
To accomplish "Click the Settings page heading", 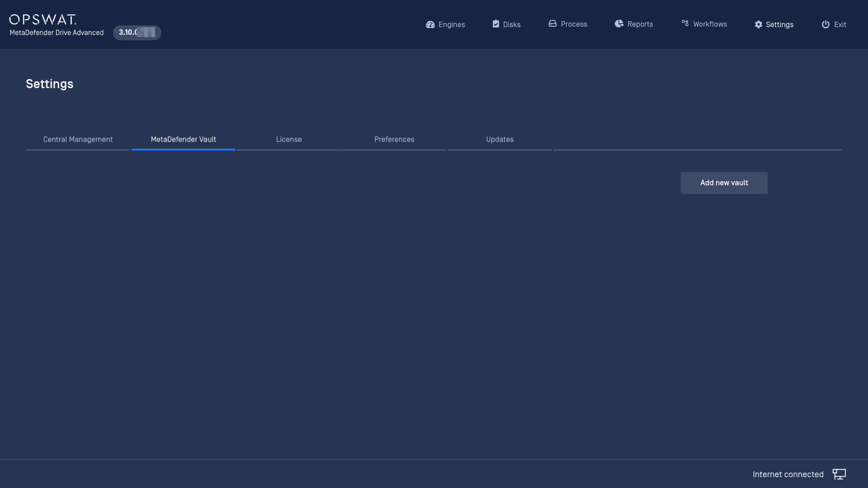I will (x=50, y=84).
